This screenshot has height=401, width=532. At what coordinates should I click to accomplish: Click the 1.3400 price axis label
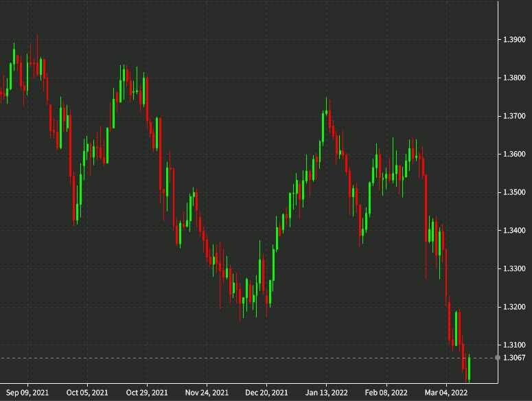514,230
